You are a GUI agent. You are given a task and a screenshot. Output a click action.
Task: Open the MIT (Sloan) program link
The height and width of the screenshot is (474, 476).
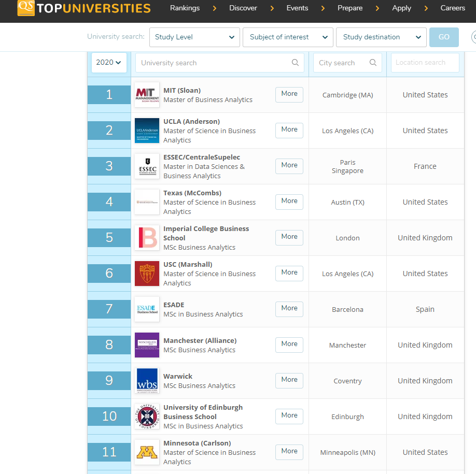[x=182, y=90]
